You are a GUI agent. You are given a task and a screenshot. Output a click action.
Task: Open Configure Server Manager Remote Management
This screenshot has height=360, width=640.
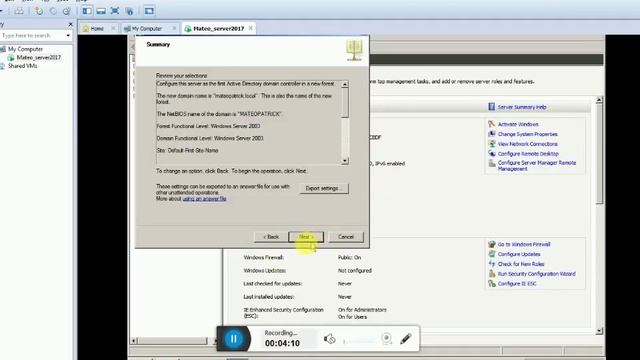pyautogui.click(x=537, y=166)
